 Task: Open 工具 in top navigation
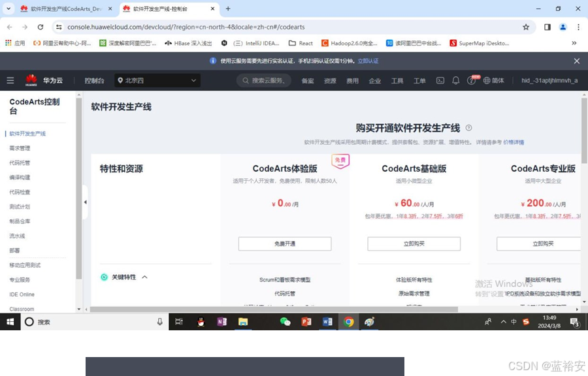[x=397, y=80]
